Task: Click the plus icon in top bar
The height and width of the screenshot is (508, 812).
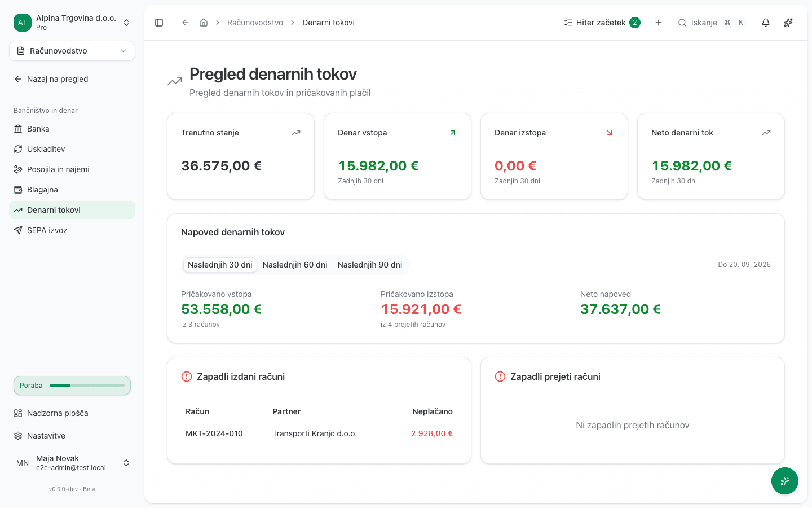Action: 659,23
